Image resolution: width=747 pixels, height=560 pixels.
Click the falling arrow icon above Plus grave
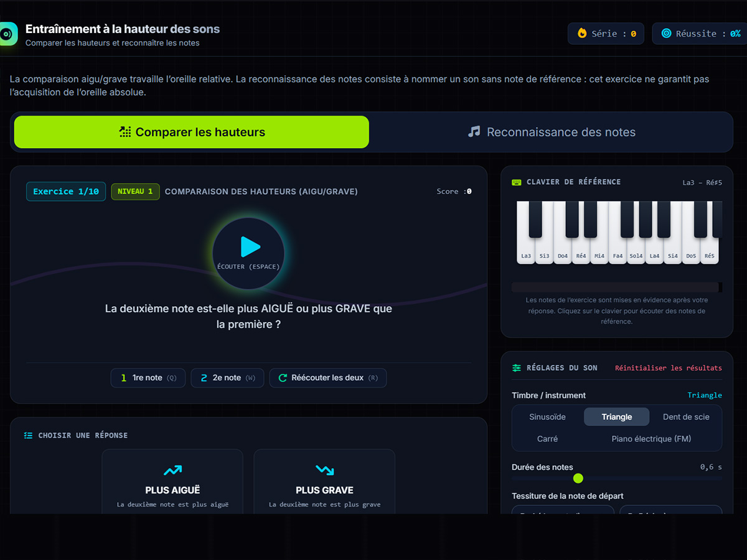(324, 470)
